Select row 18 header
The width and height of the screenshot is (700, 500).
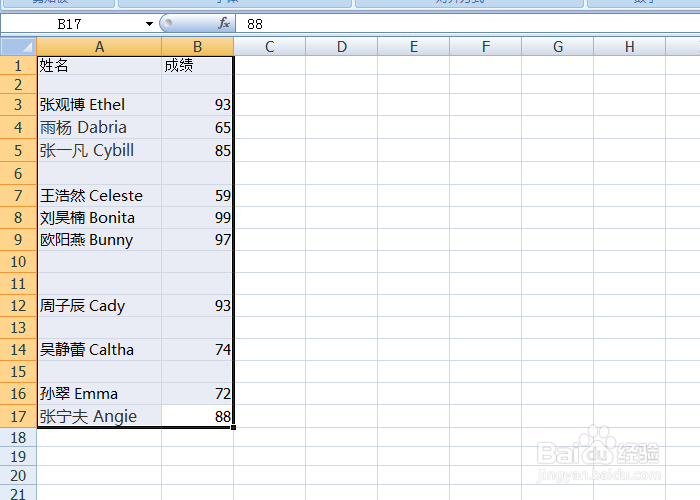click(x=18, y=438)
